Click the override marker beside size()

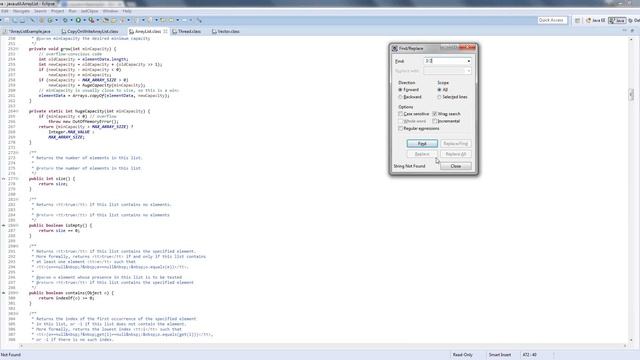tap(4, 179)
